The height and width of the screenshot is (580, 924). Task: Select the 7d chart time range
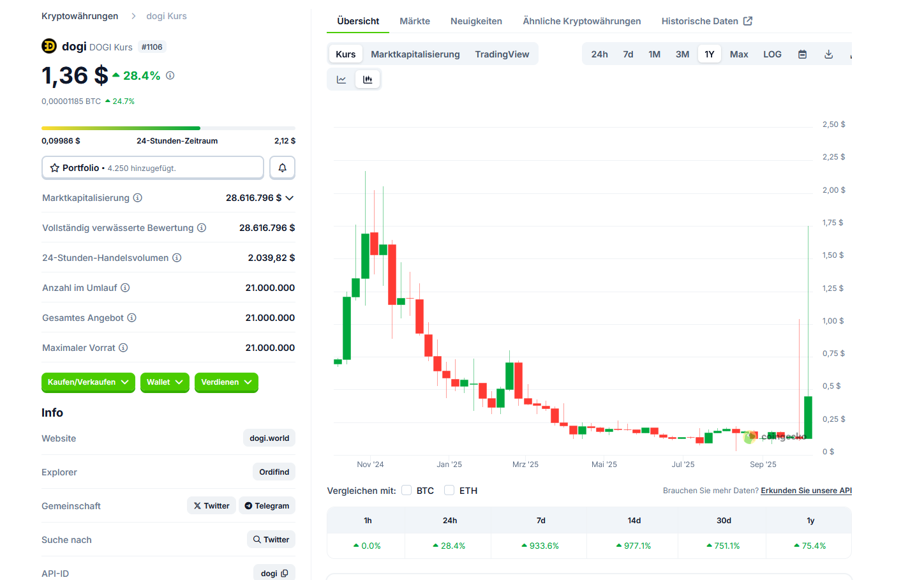pyautogui.click(x=628, y=54)
